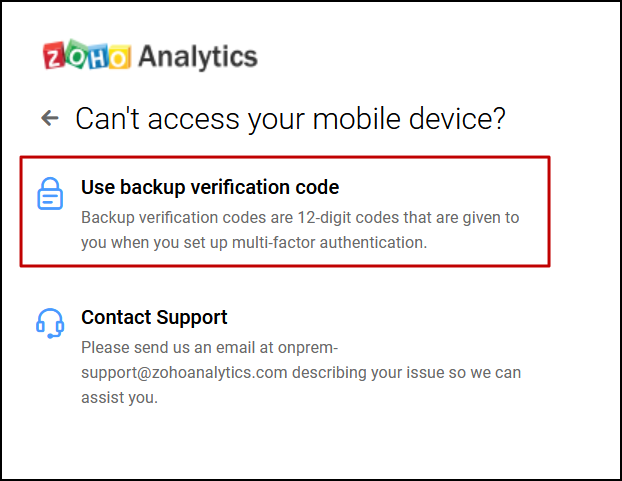
Task: Click the word "Support" in Contact Support
Action: pos(192,318)
